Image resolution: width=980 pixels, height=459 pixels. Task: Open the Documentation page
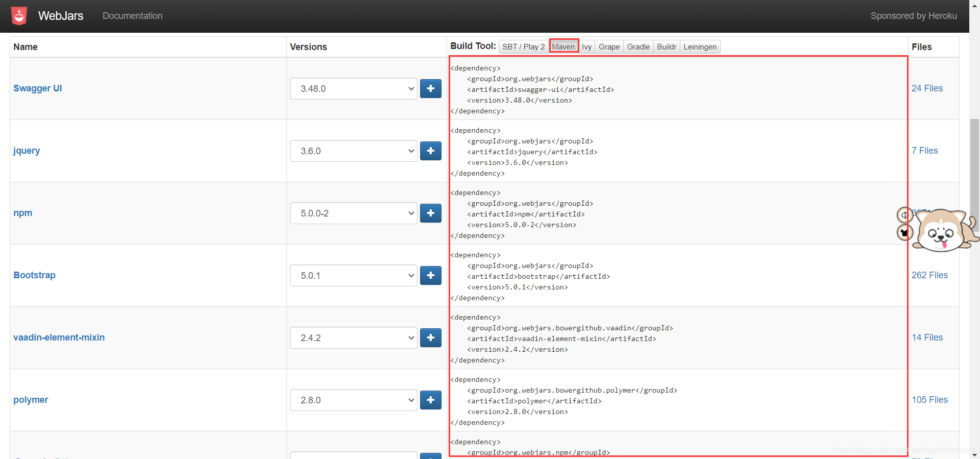pos(133,16)
